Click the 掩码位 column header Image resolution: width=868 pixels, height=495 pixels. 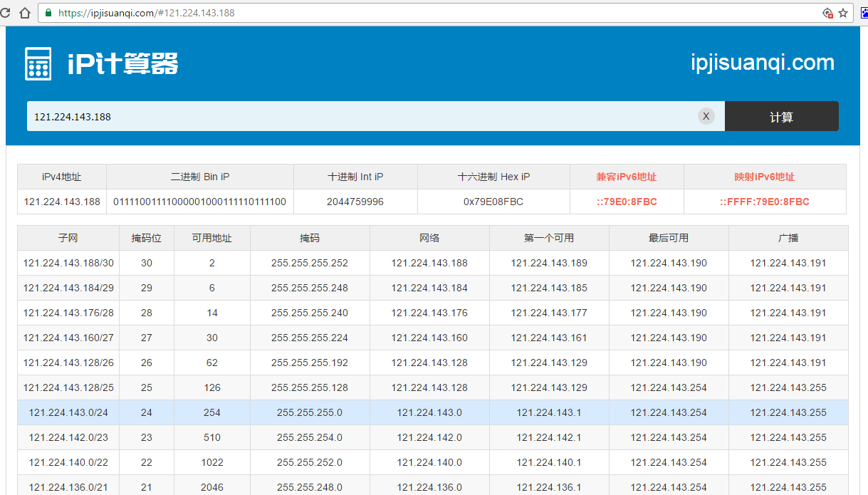pyautogui.click(x=146, y=238)
